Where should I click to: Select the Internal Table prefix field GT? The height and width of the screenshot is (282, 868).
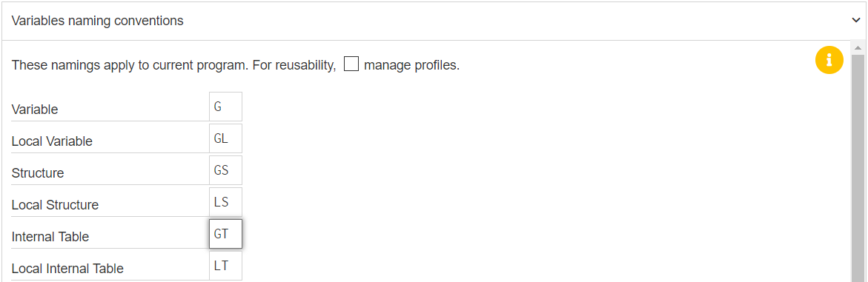(226, 234)
